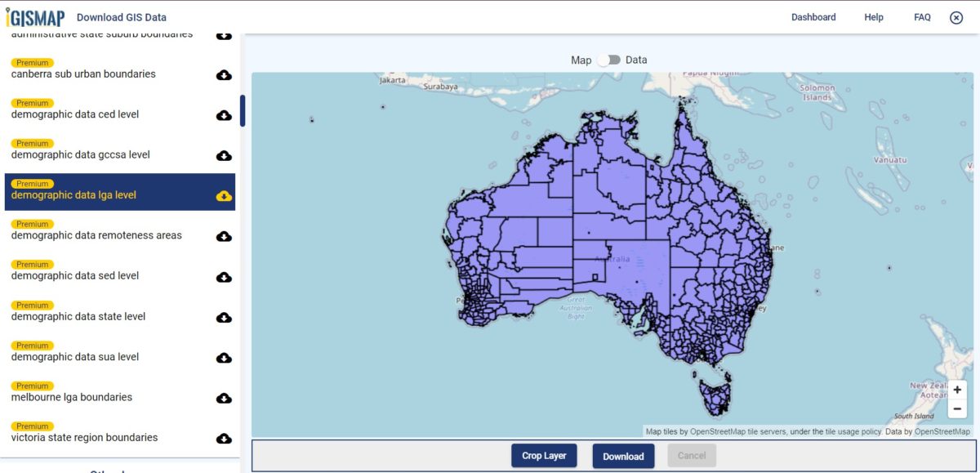
Task: Click the yellow download icon on demographic data lga level
Action: coord(223,195)
